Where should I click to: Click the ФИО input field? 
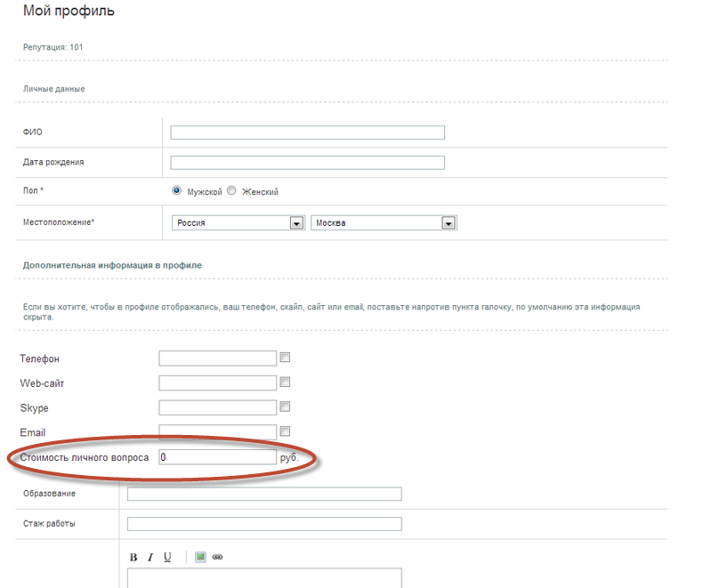tap(307, 133)
